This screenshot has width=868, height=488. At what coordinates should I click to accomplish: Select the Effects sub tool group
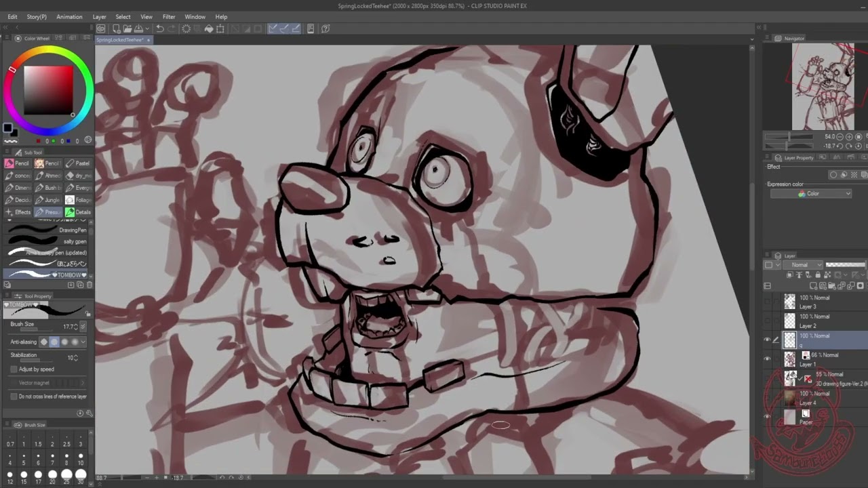(18, 212)
